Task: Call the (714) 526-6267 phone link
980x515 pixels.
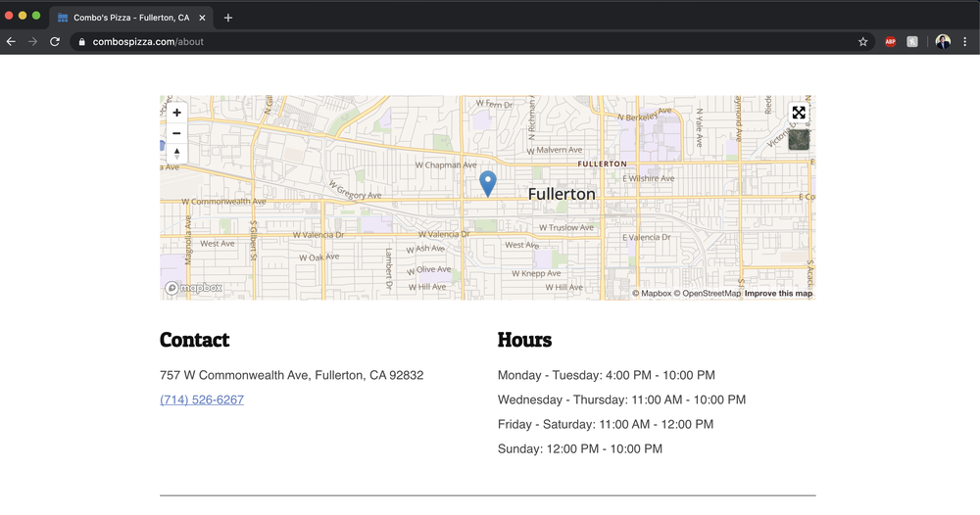Action: point(202,399)
